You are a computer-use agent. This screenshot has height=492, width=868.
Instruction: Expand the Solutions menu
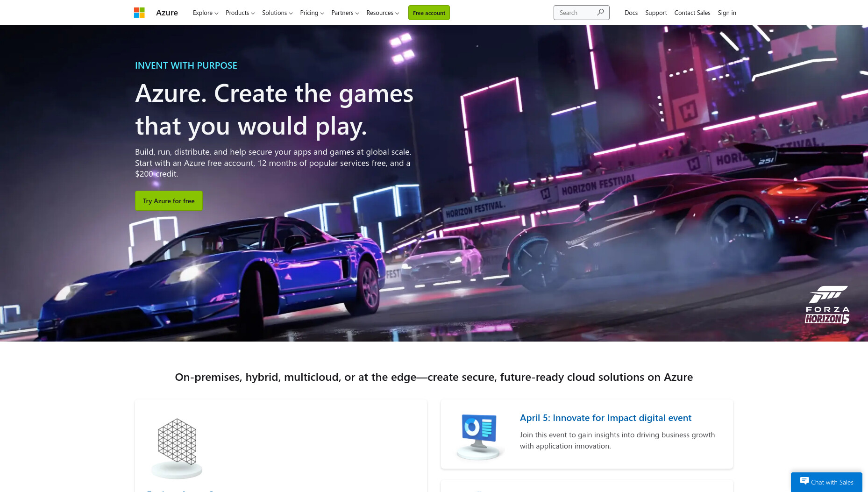click(x=277, y=13)
